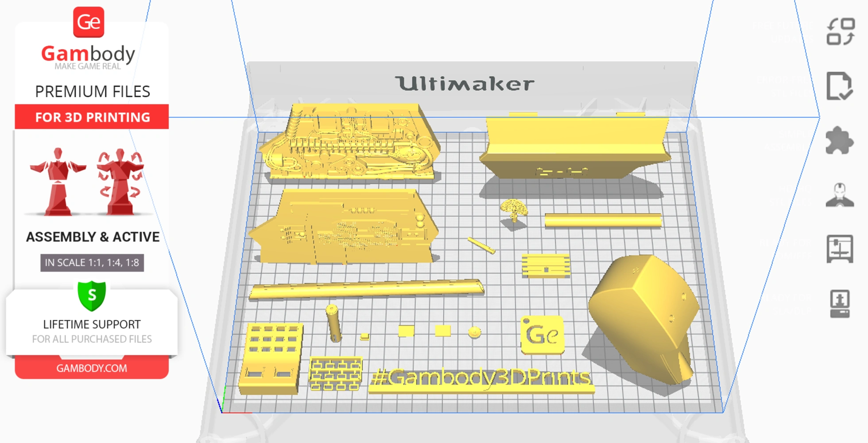Click the free updates swap-squares icon
This screenshot has height=443, width=868.
(840, 31)
